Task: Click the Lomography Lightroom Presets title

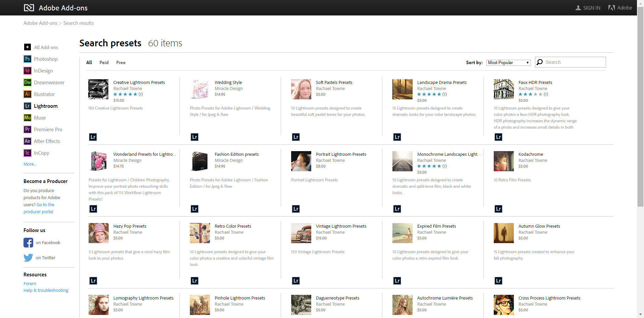Action: tap(143, 298)
